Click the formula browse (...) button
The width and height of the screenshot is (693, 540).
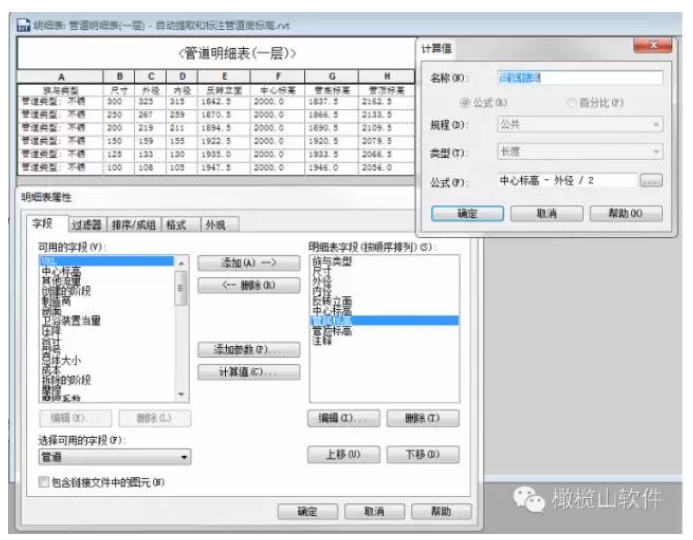point(651,181)
